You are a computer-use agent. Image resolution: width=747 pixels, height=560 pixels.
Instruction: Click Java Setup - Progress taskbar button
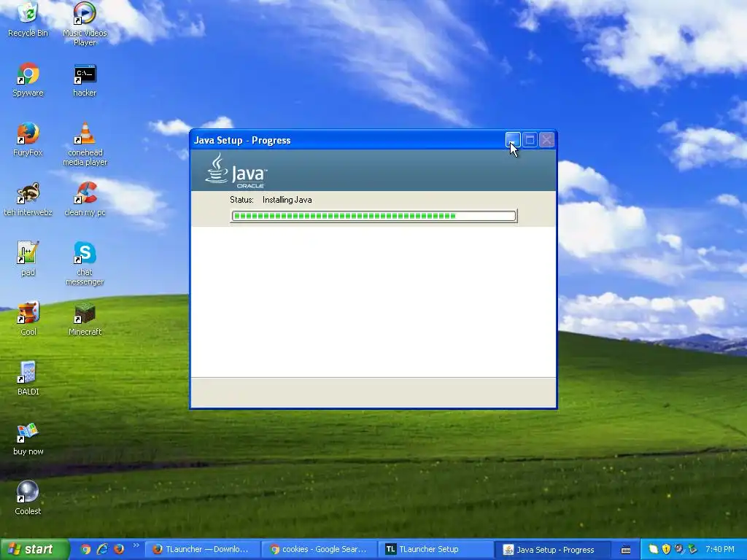click(x=553, y=550)
